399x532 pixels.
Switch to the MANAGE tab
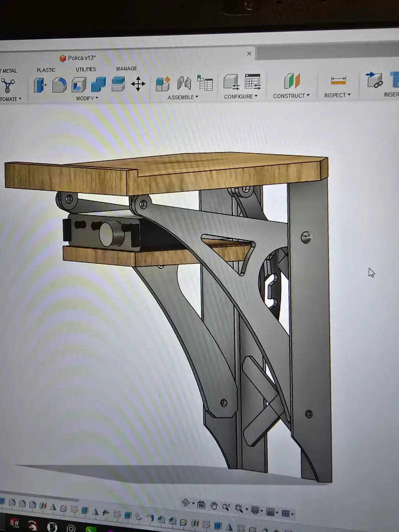tap(127, 68)
